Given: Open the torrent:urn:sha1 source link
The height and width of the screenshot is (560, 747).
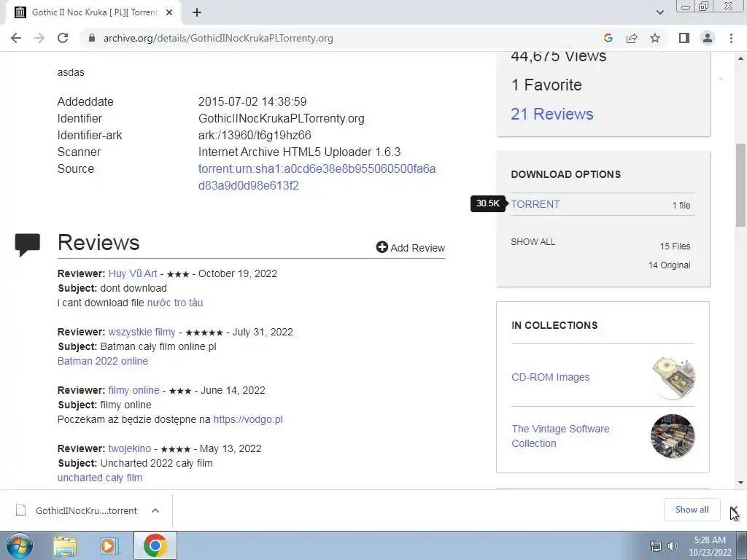Looking at the screenshot, I should click(x=317, y=177).
